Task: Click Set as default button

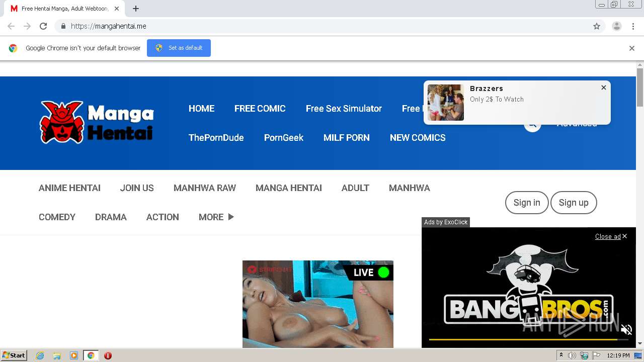Action: click(x=179, y=48)
